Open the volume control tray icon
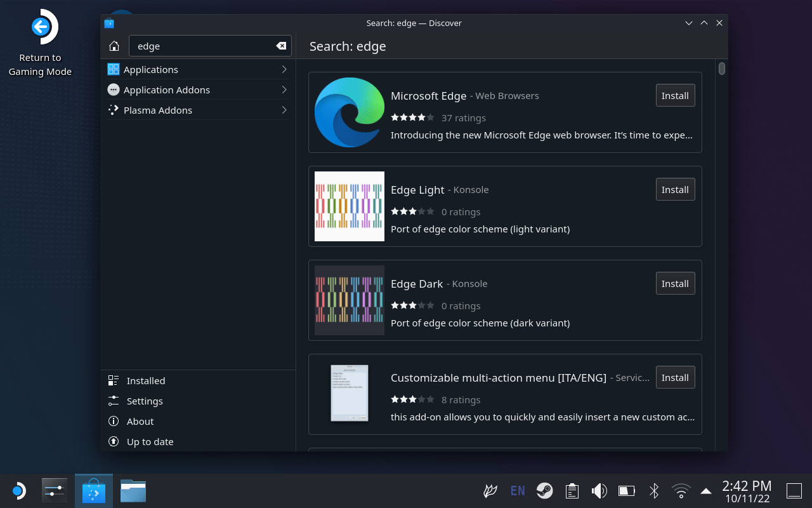 point(599,491)
